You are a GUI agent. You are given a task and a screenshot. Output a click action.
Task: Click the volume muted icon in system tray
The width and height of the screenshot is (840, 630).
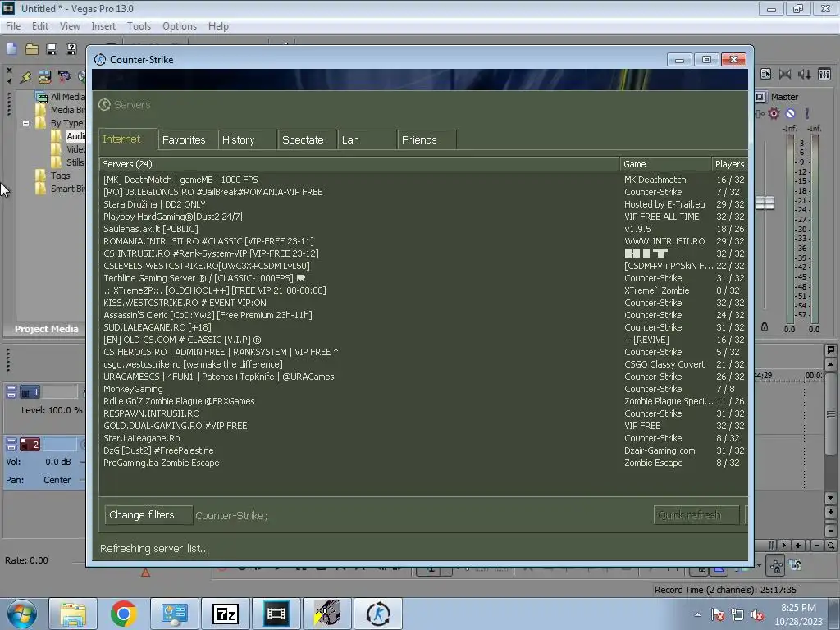pos(757,614)
